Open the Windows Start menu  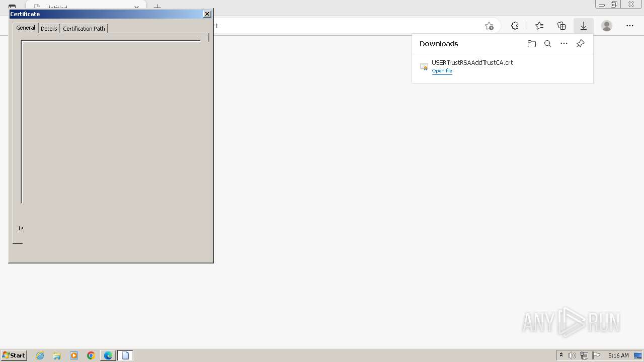(14, 355)
